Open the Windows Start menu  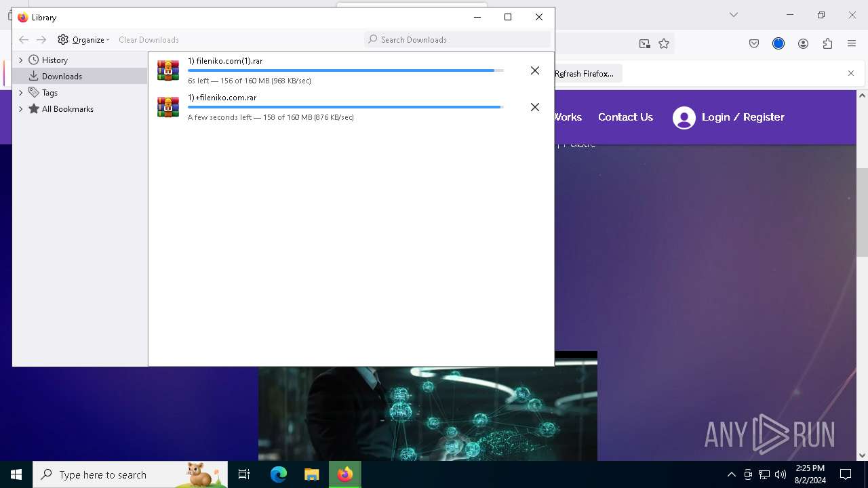coord(16,474)
